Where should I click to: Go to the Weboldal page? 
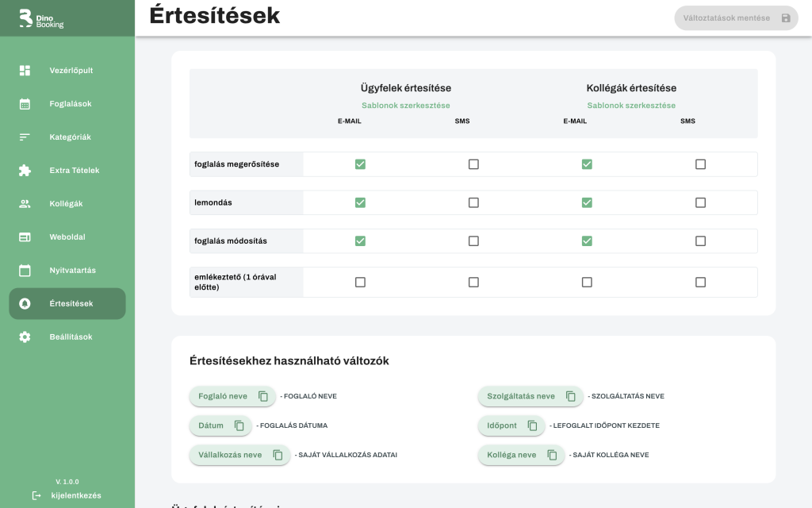click(67, 237)
